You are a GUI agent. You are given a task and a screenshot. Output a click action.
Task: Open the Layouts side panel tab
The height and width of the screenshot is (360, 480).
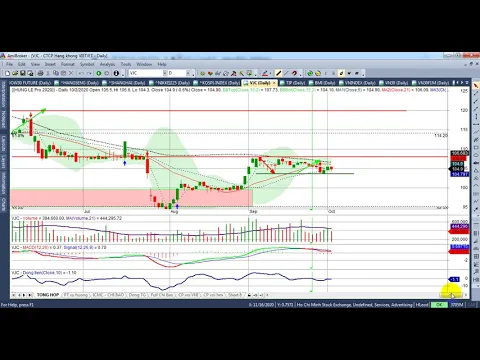[3, 143]
